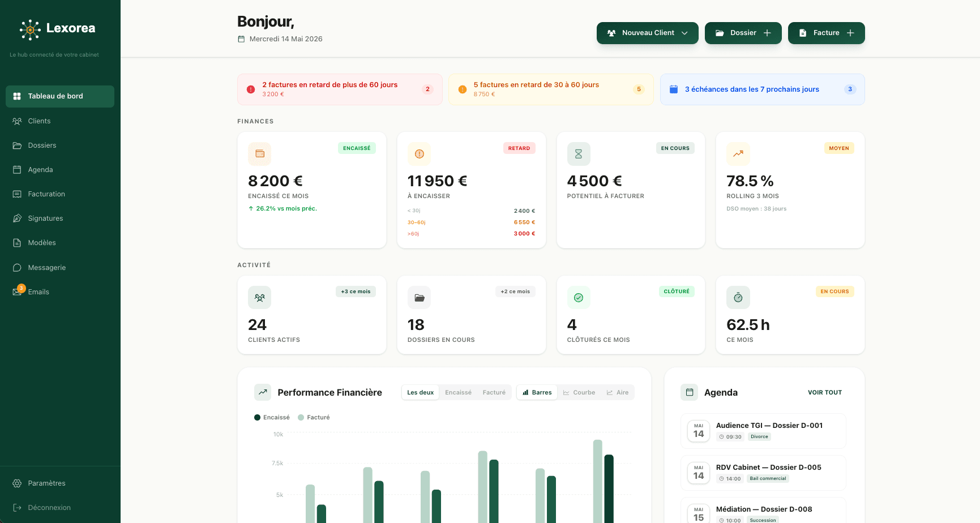
Task: Click the red alert icon for 60-day late invoices
Action: click(251, 89)
